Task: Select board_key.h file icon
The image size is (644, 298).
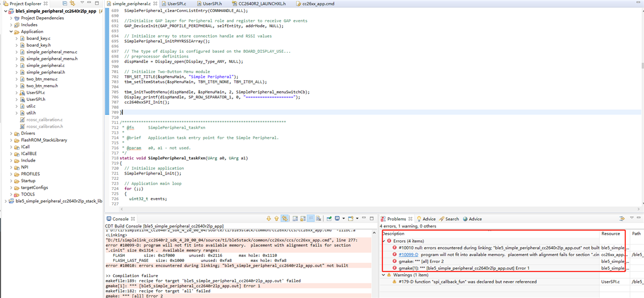Action: 23,45
